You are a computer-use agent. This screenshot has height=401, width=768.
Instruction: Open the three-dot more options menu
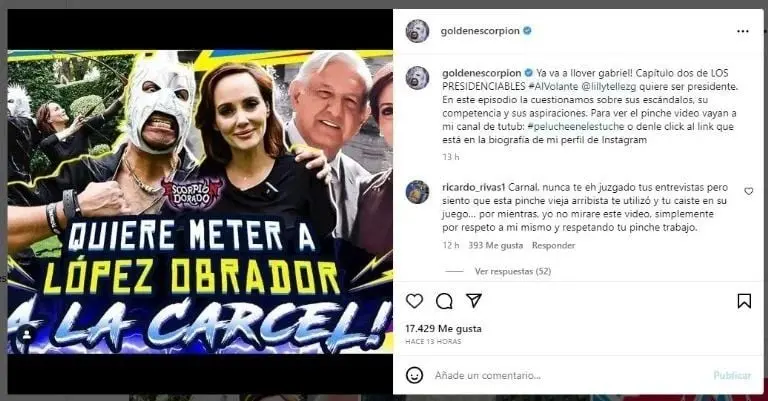[743, 31]
